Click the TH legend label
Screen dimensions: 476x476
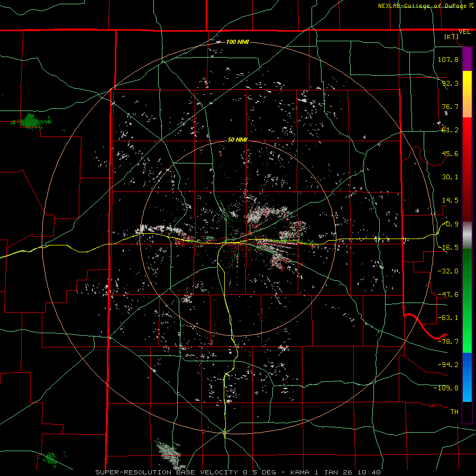pyautogui.click(x=454, y=412)
